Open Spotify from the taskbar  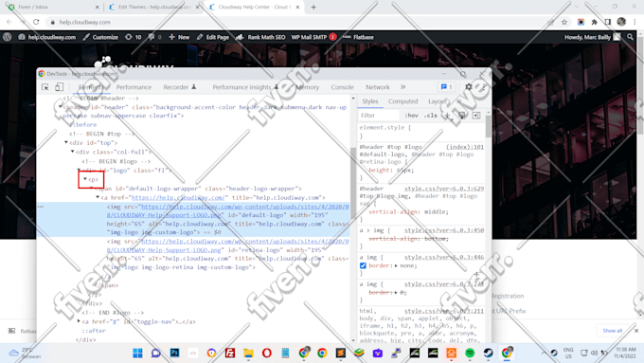point(470,353)
